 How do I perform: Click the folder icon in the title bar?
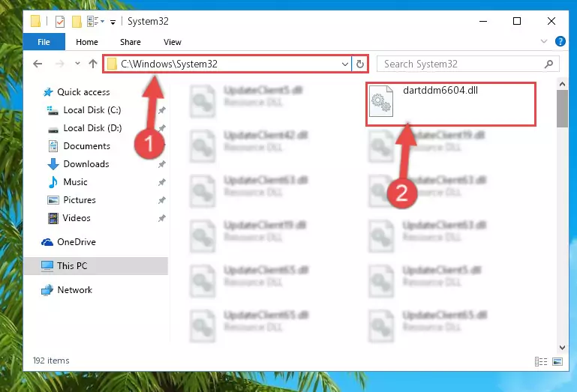click(35, 21)
